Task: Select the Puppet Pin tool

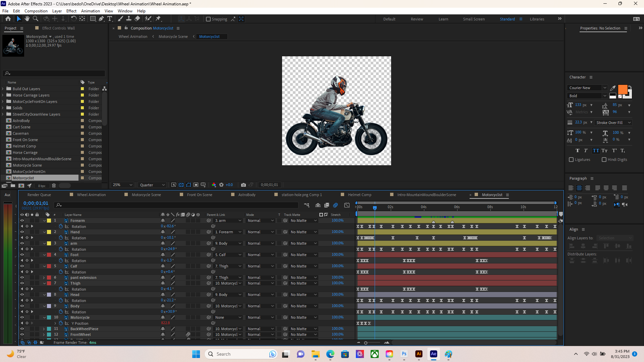Action: click(x=158, y=19)
